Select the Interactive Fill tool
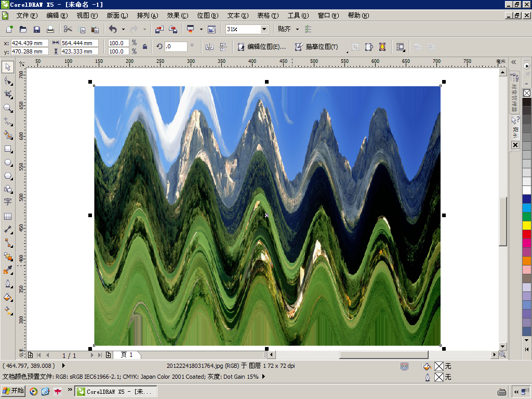Viewport: 532px width, 399px height. (8, 311)
